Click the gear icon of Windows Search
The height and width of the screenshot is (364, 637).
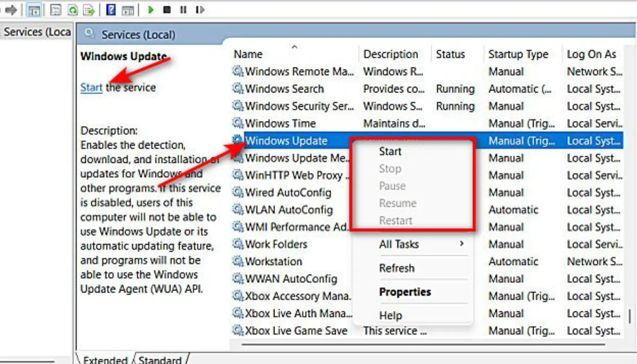[238, 88]
